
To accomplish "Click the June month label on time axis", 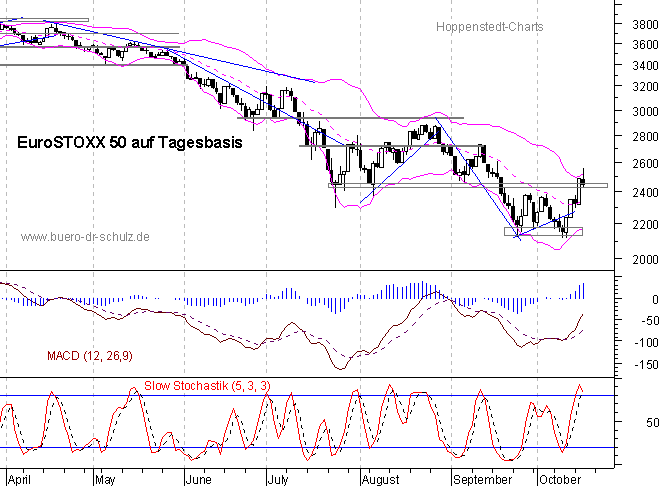I will pyautogui.click(x=198, y=480).
